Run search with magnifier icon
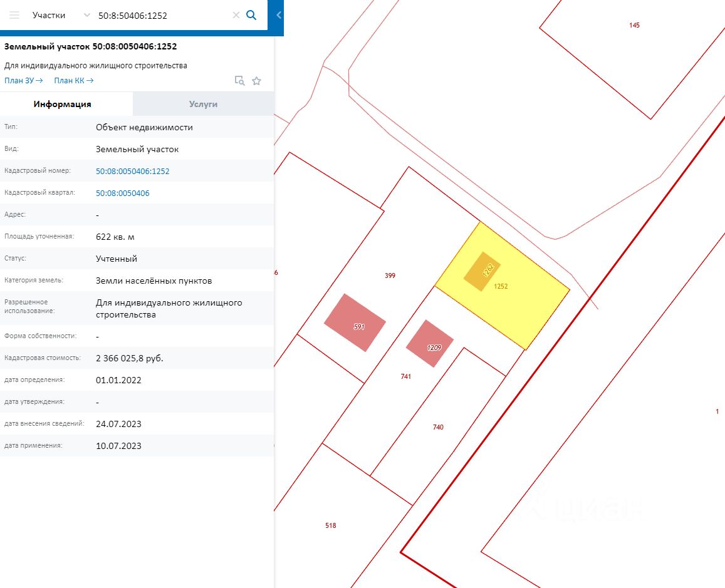The height and width of the screenshot is (588, 725). pyautogui.click(x=251, y=15)
